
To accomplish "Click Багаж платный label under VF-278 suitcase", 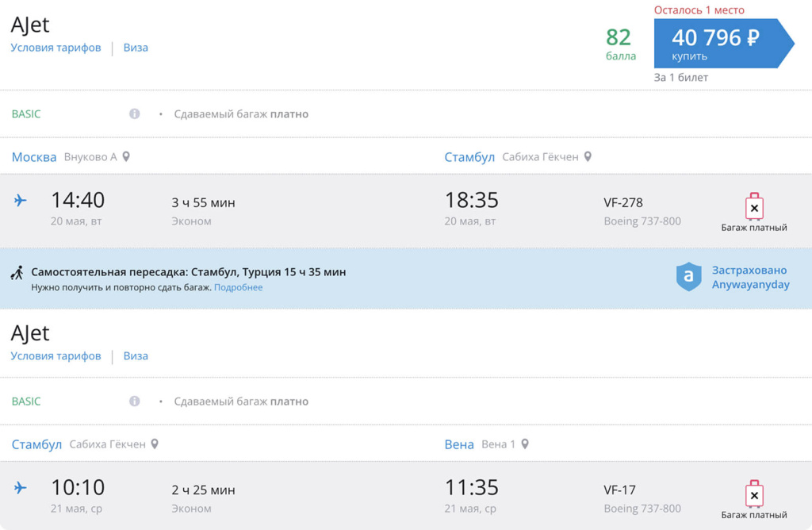I will (x=754, y=228).
